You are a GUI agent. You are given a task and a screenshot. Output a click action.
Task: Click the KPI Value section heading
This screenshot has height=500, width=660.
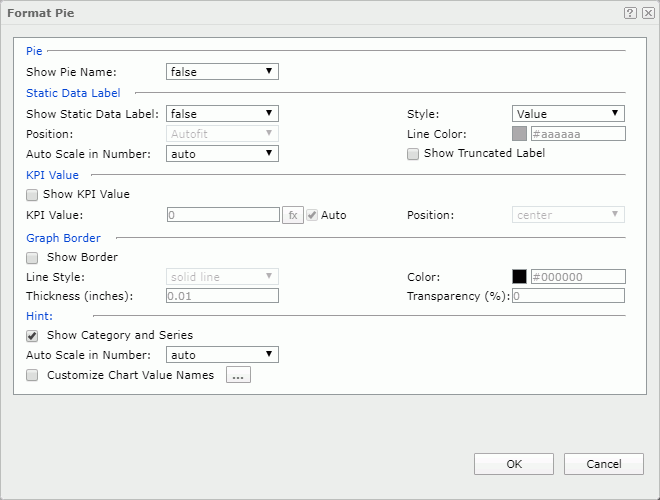coord(53,175)
